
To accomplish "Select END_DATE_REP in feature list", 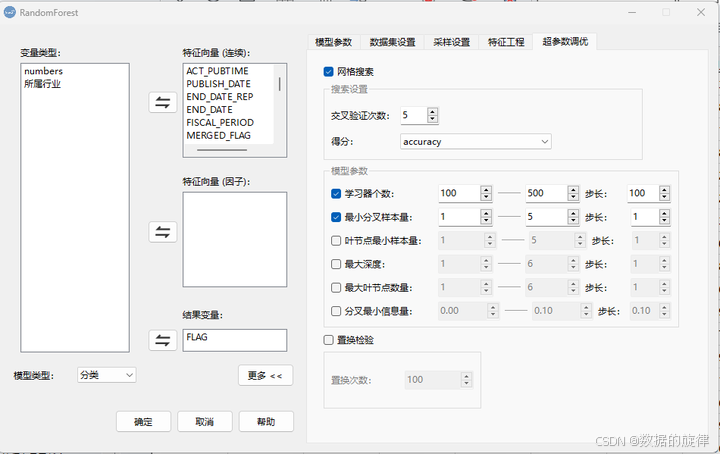I will 220,97.
